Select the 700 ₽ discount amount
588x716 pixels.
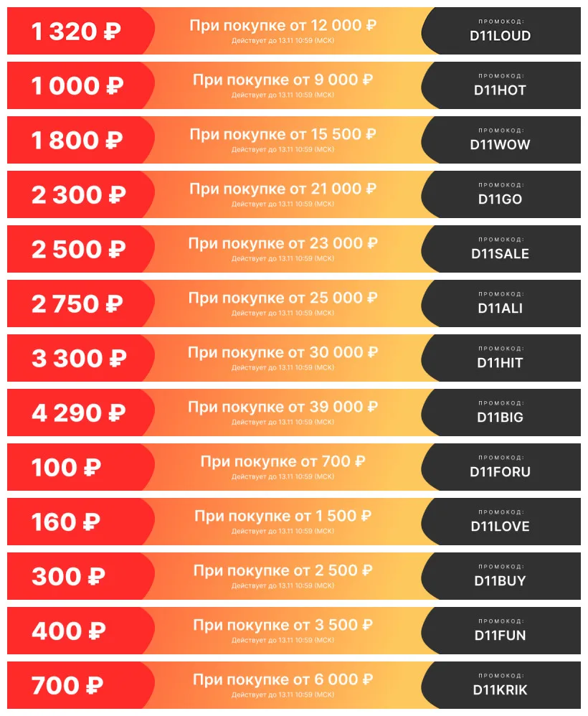(68, 686)
